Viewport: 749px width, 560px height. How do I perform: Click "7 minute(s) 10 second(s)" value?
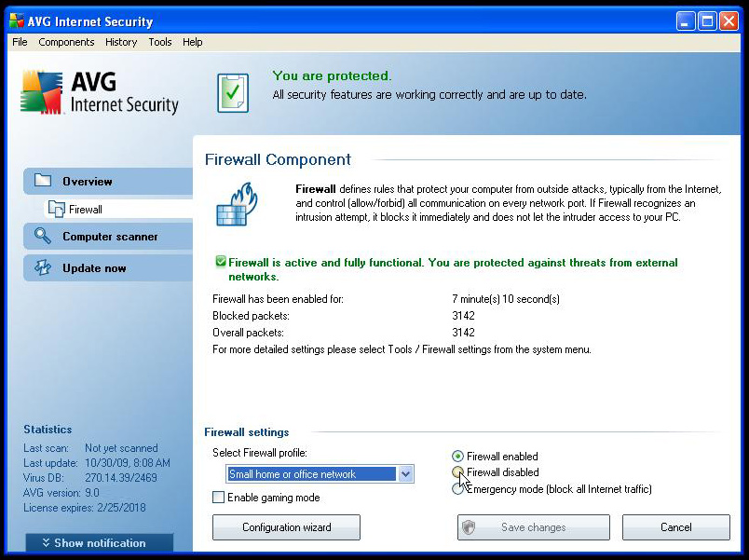(x=506, y=299)
